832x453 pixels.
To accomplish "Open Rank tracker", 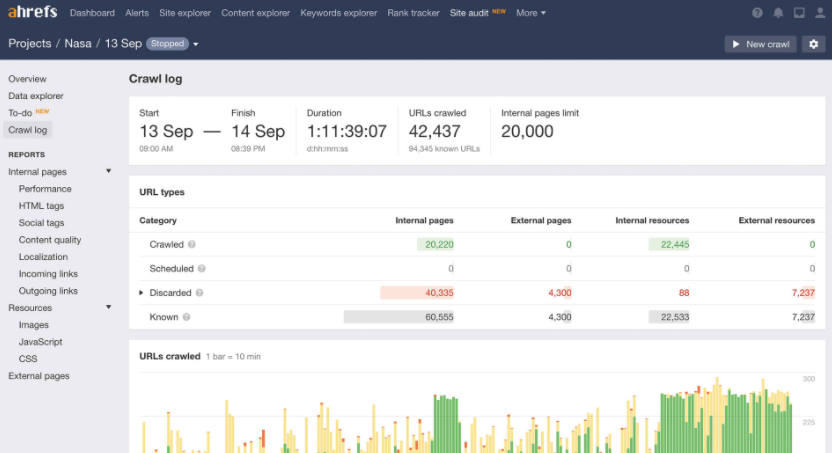I will pyautogui.click(x=413, y=13).
